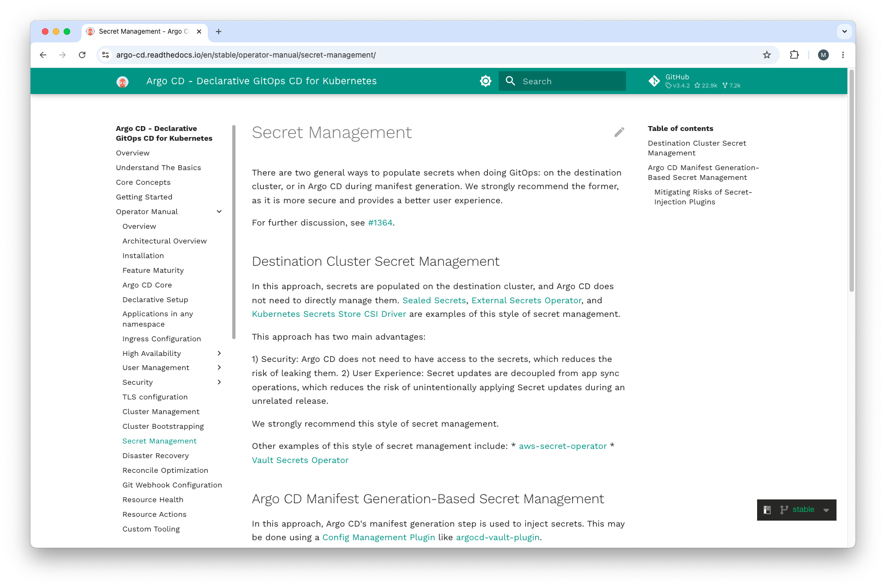This screenshot has width=886, height=588.
Task: Open Resource Actions page
Action: click(154, 514)
